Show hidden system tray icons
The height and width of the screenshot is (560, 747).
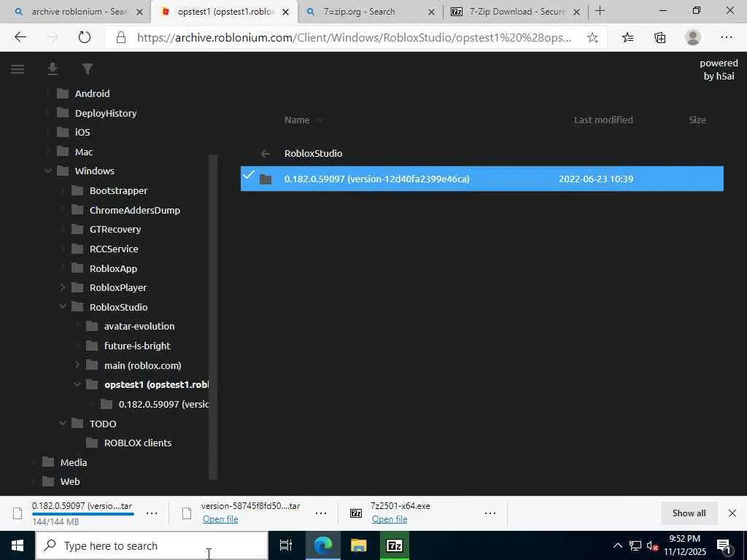point(617,545)
